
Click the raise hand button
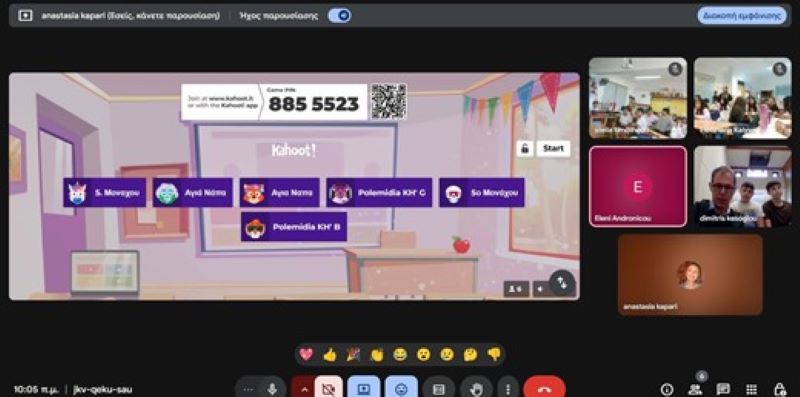pyautogui.click(x=476, y=389)
